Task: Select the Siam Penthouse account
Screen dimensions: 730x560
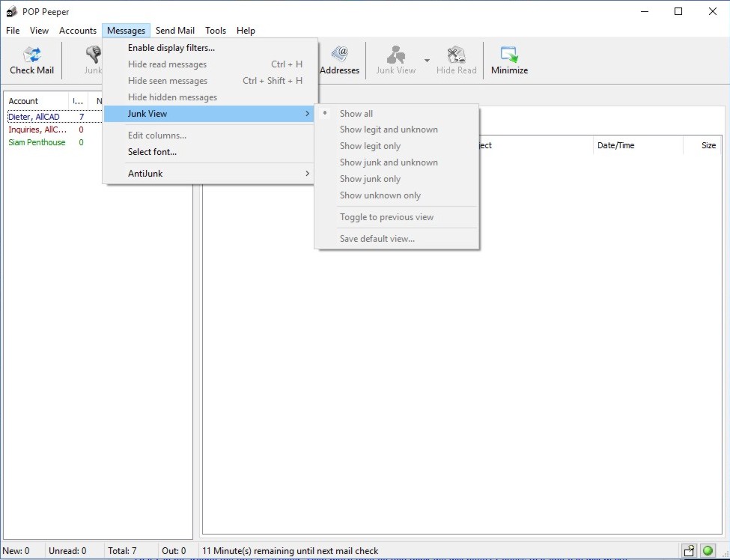Action: pos(37,142)
